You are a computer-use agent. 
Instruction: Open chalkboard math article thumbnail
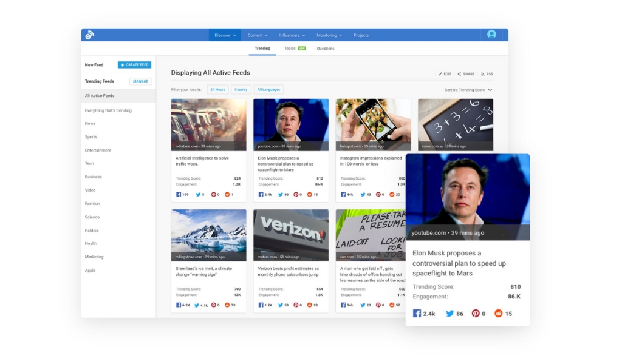pos(456,125)
